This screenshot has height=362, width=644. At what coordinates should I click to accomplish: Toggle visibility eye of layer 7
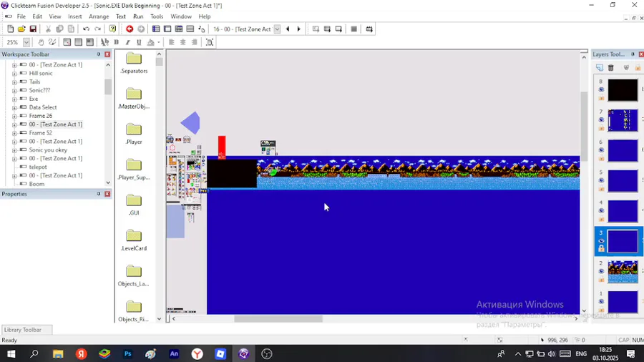click(601, 120)
